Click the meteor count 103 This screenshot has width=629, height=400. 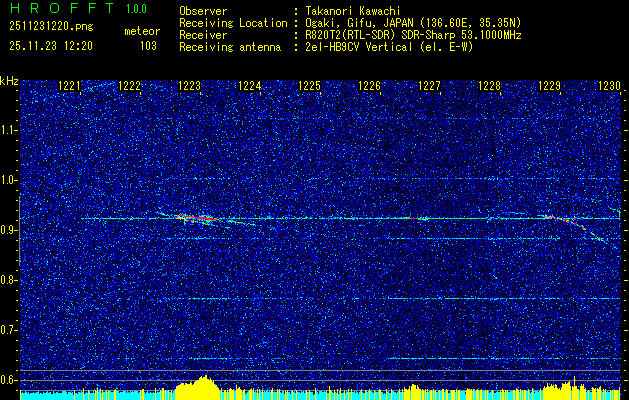148,46
